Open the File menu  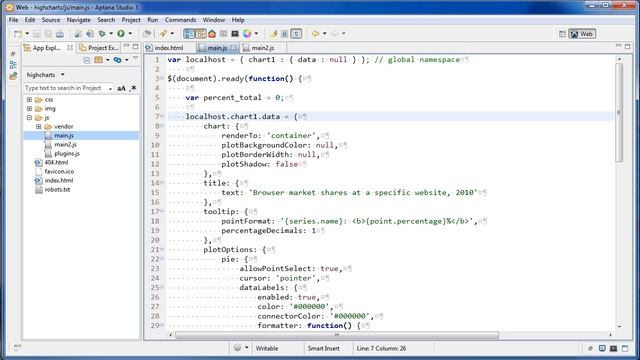[x=13, y=20]
